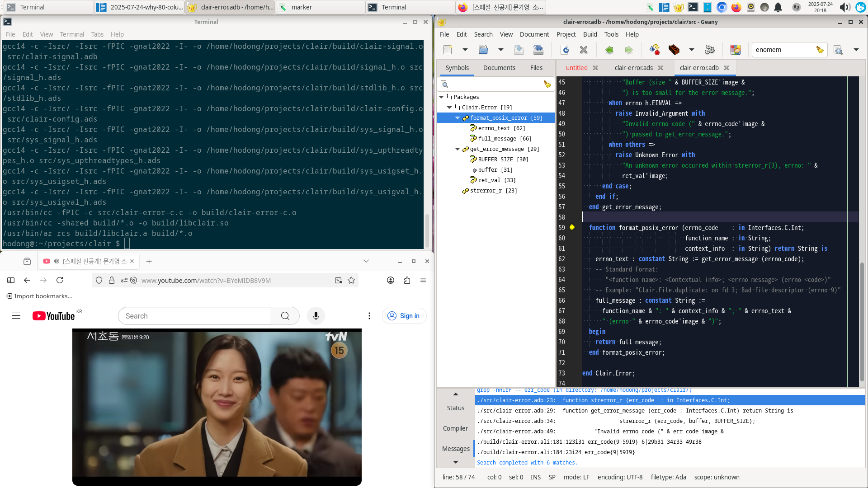Image resolution: width=868 pixels, height=488 pixels.
Task: Open new file dropdown arrow in Geany
Action: tap(465, 50)
